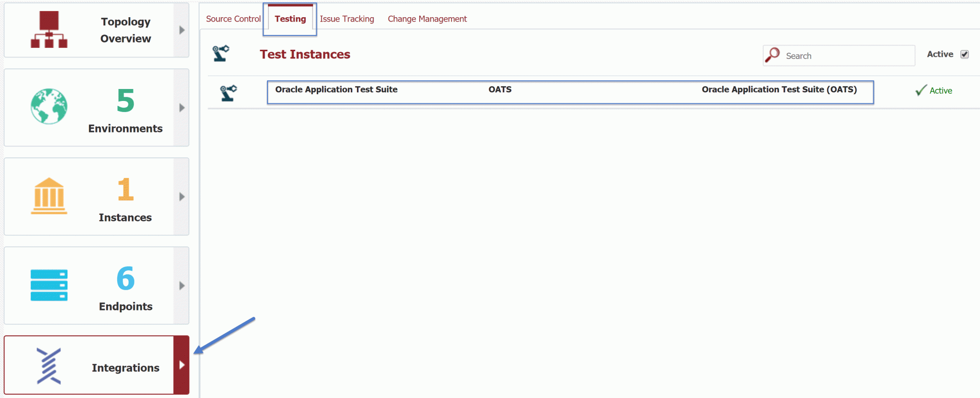Open the Environments tile count 5
Viewport: 980px width, 398px height.
pyautogui.click(x=126, y=100)
